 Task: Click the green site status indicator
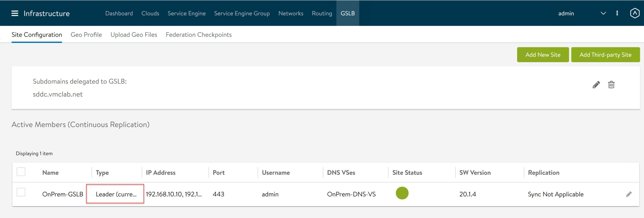click(x=402, y=193)
